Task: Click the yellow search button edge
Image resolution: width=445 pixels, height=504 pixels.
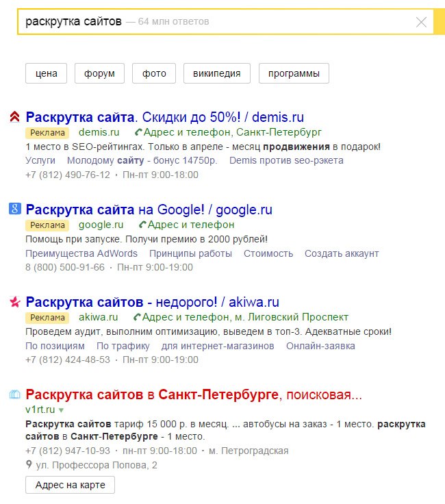Action: (440, 21)
